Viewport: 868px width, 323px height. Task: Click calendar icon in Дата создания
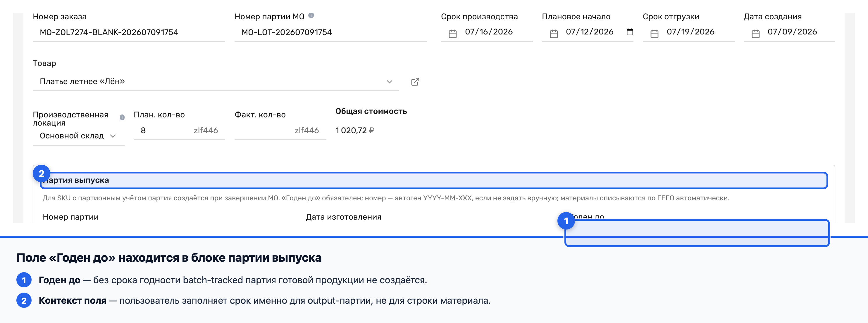(x=755, y=34)
